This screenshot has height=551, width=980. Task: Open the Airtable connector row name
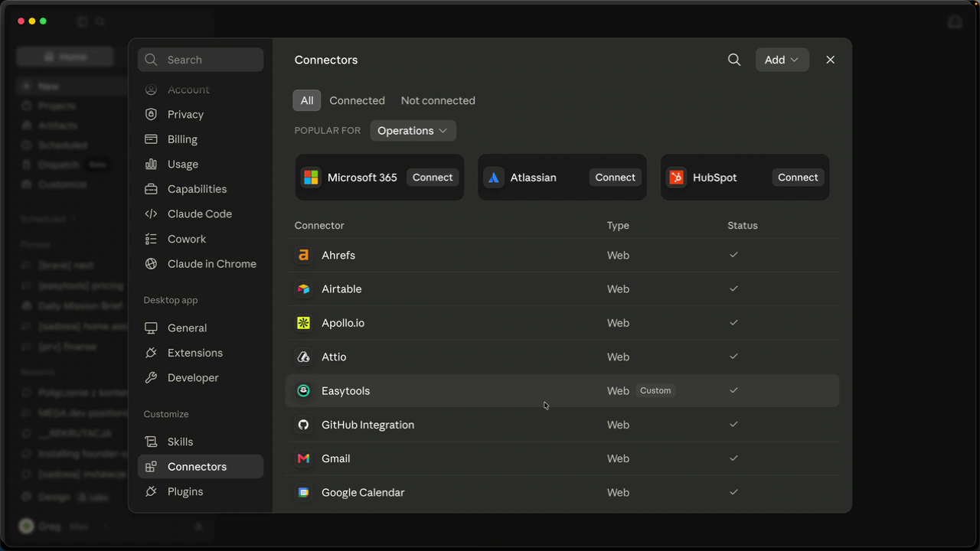341,289
